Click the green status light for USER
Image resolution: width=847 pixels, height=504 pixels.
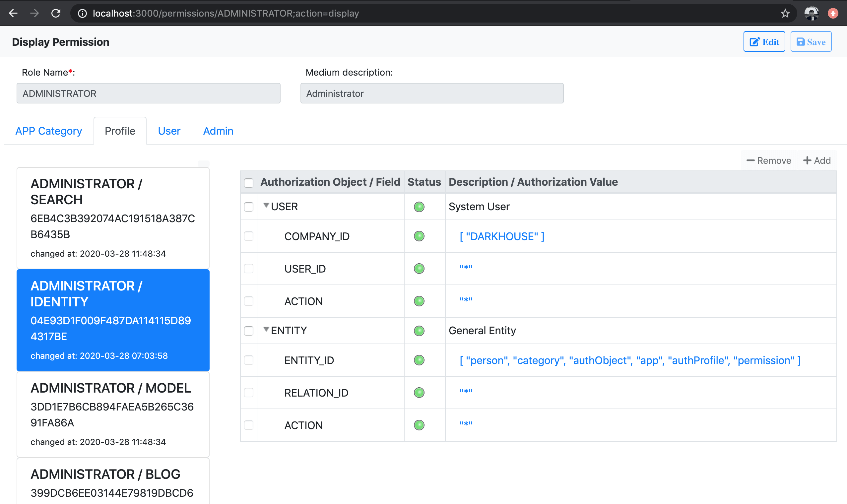(419, 207)
